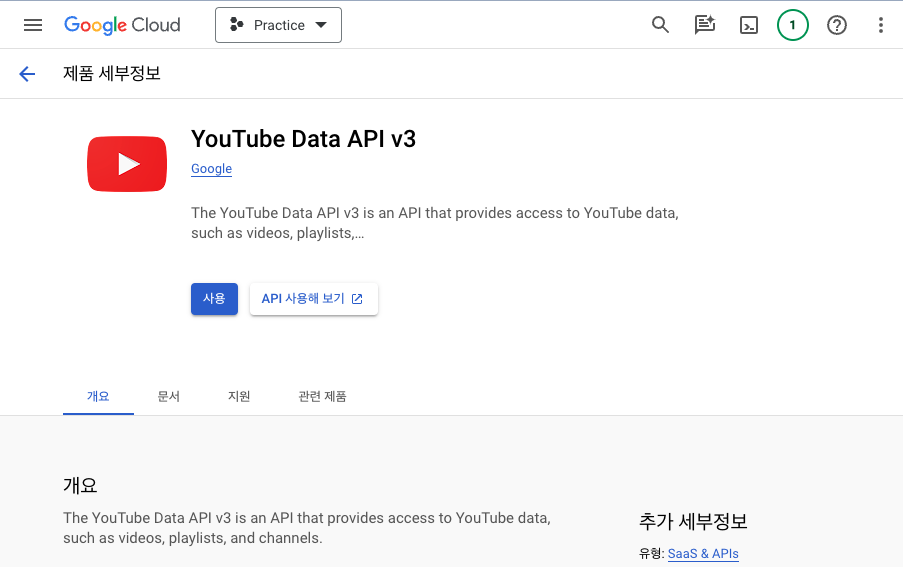Open the SaaS & APIs type link
This screenshot has width=903, height=567.
point(703,554)
